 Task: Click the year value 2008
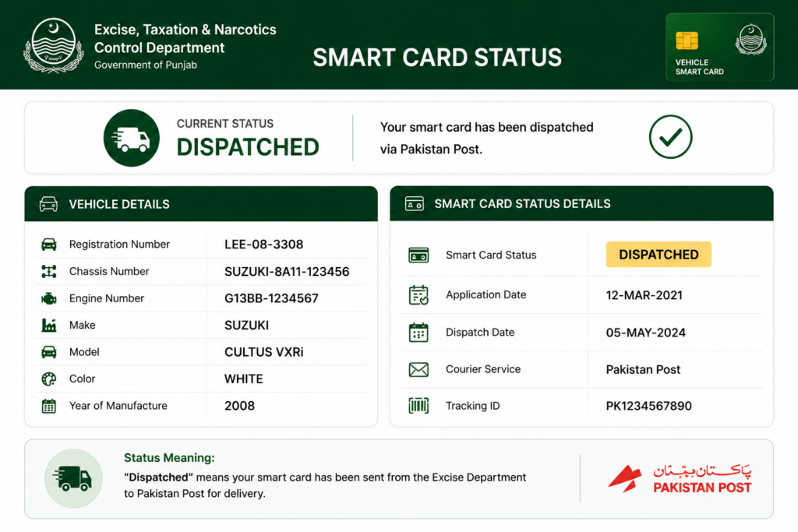(x=239, y=406)
